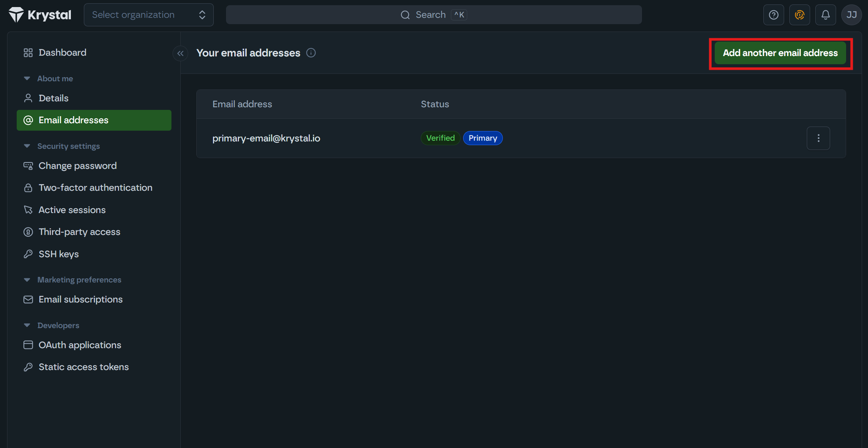Open the three-dot menu for primary email
Image resolution: width=868 pixels, height=448 pixels.
[x=818, y=138]
